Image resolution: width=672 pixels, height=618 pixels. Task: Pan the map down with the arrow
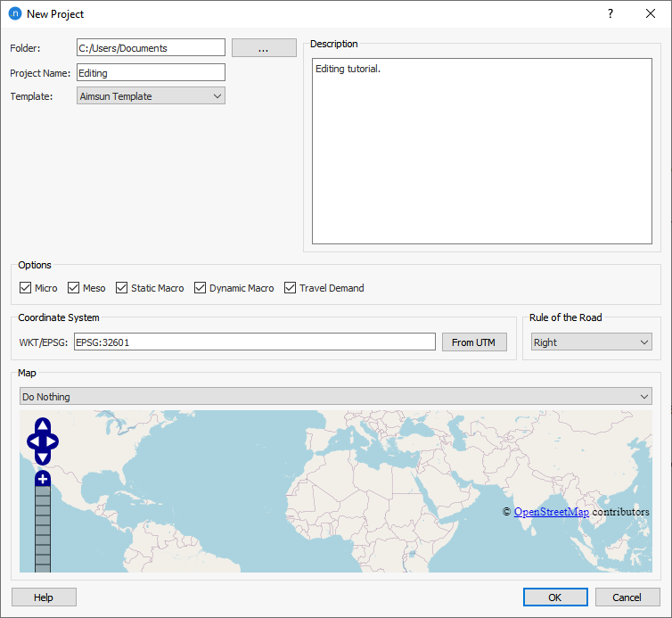coord(43,457)
